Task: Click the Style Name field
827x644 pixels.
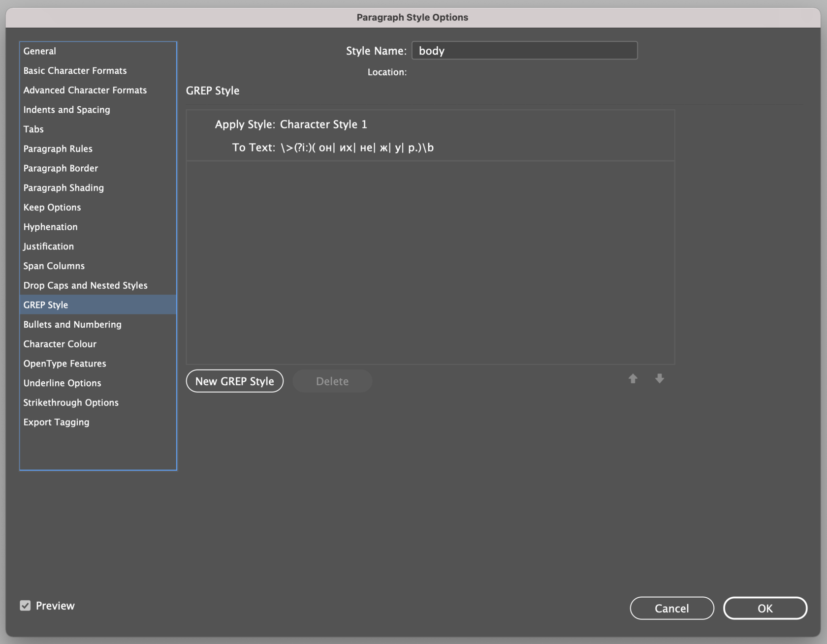Action: 524,51
